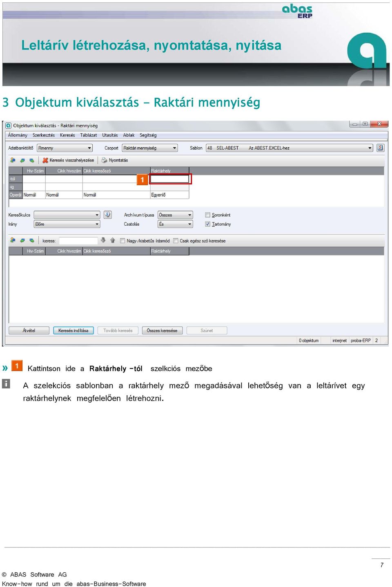Click the keress search text field
This screenshot has width=392, height=587.
[78, 241]
